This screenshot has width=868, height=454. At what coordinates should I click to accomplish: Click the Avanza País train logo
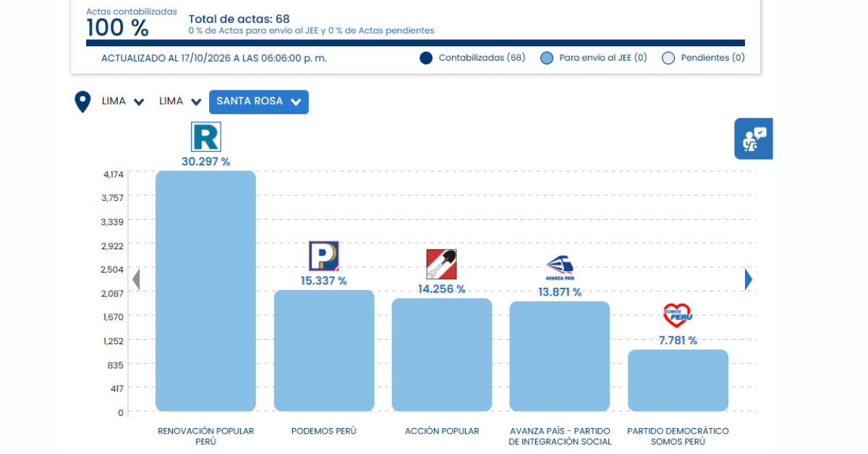(559, 267)
